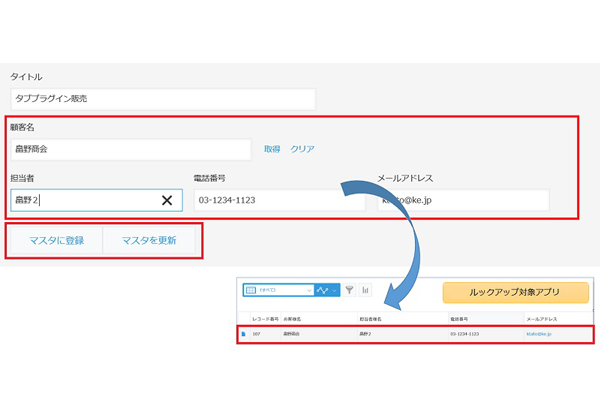Click into the 担当者 text field
Screen dimensions: 600x400
(x=85, y=200)
